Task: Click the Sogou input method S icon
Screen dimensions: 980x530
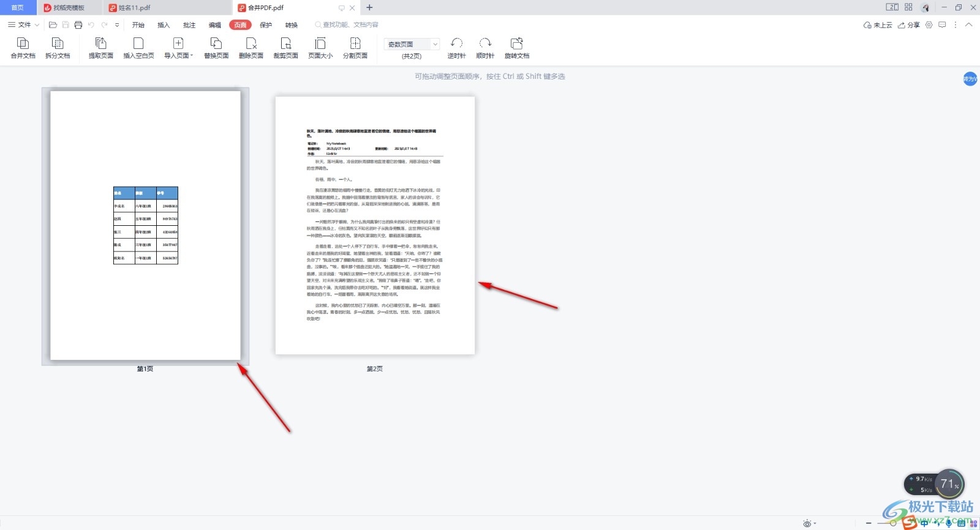Action: coord(911,523)
